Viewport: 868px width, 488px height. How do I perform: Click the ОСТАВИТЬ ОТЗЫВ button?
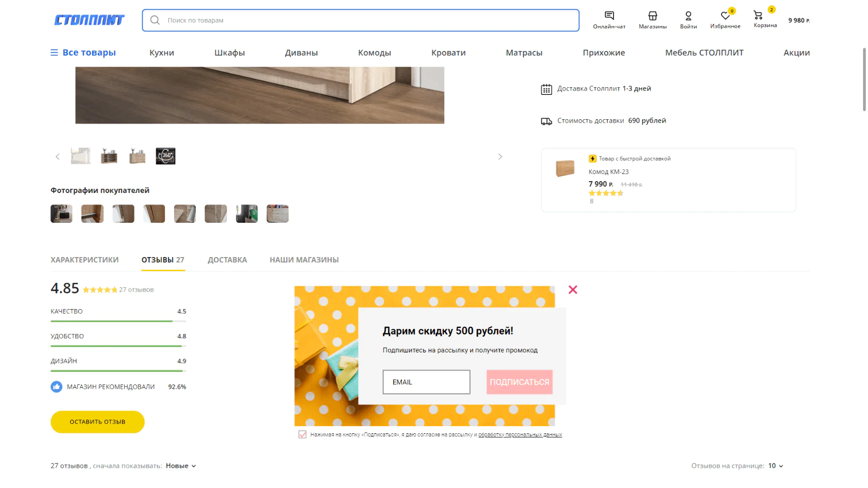(98, 422)
